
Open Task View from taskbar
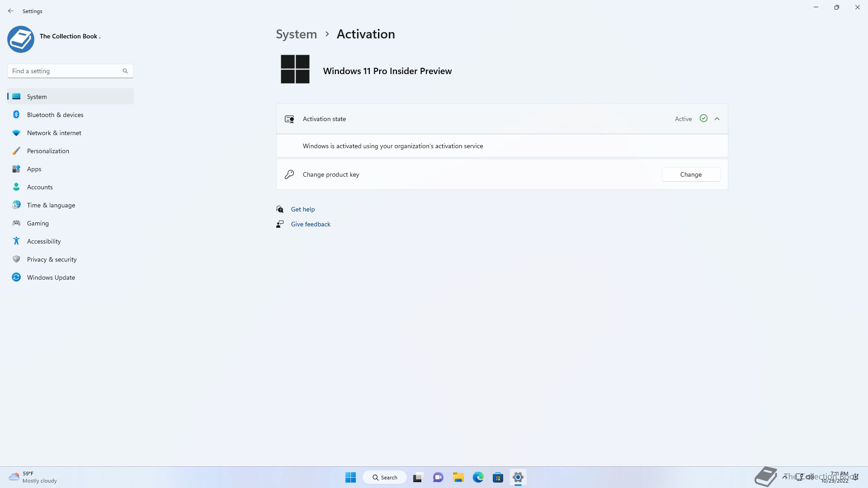(418, 477)
